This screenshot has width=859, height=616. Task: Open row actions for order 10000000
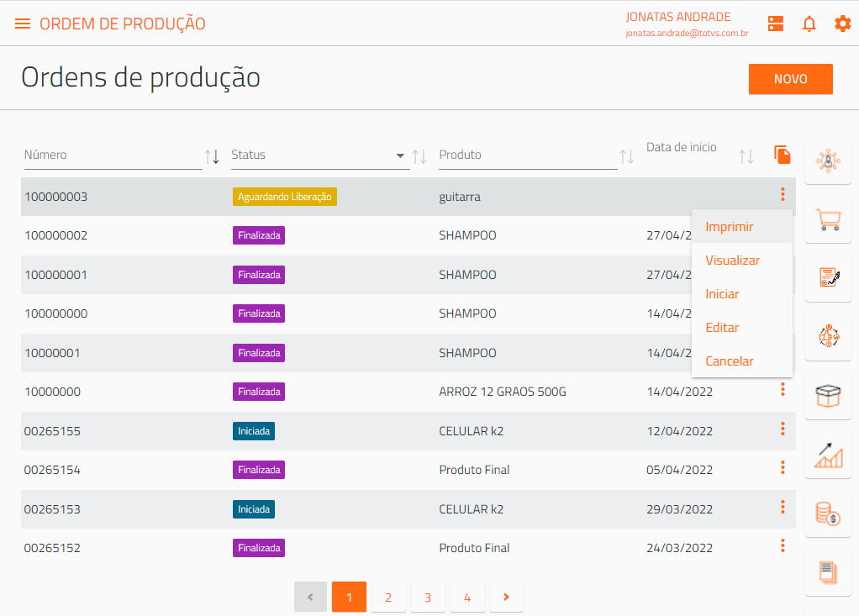click(783, 389)
